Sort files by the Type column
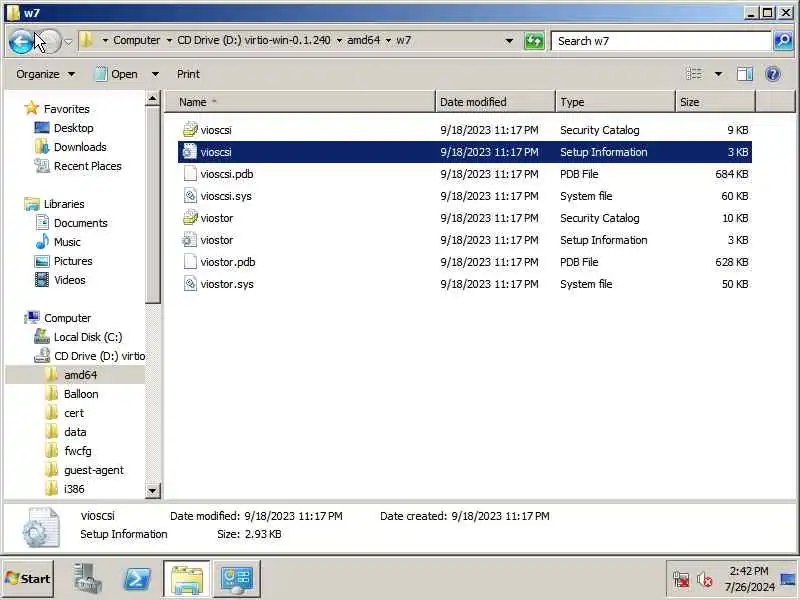The image size is (800, 600). tap(615, 102)
